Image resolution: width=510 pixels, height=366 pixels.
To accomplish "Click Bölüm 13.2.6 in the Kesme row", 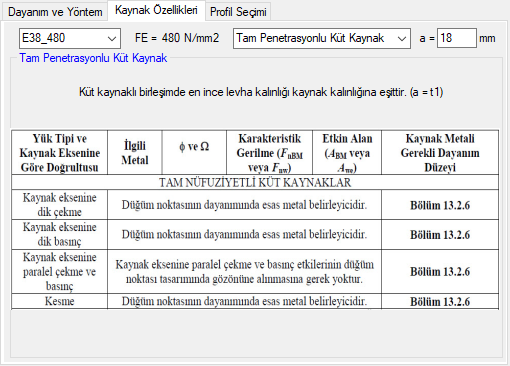I will (440, 302).
